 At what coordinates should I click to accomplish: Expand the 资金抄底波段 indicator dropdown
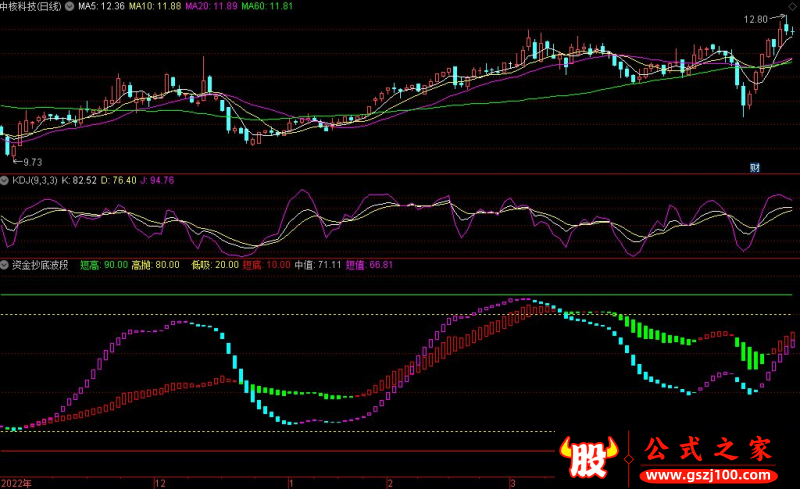(x=5, y=265)
